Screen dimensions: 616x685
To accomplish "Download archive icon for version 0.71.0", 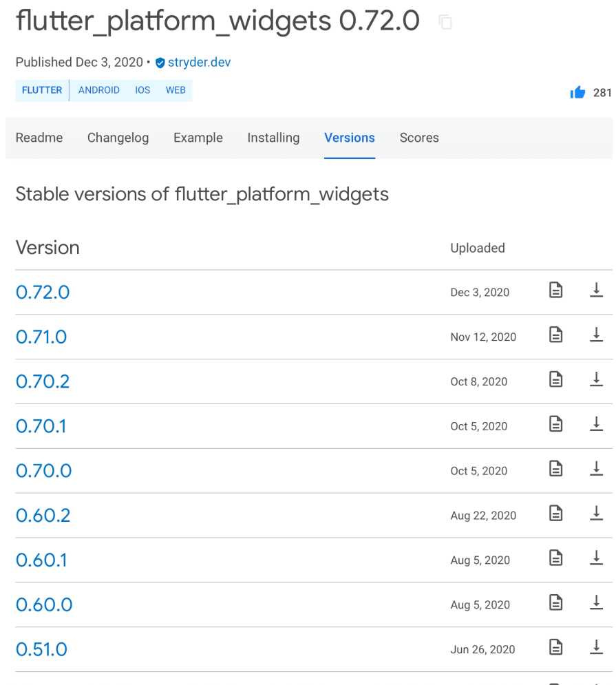I will point(596,335).
